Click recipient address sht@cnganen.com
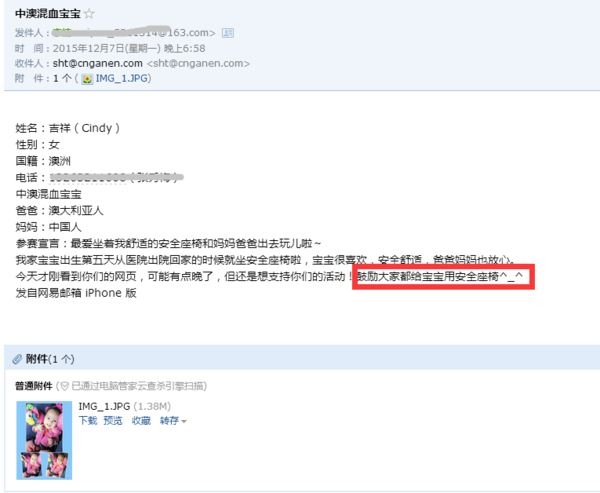The height and width of the screenshot is (493, 600). (x=98, y=63)
